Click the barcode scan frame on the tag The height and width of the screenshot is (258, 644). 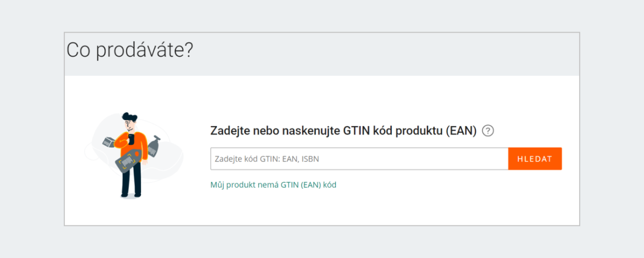coord(128,161)
